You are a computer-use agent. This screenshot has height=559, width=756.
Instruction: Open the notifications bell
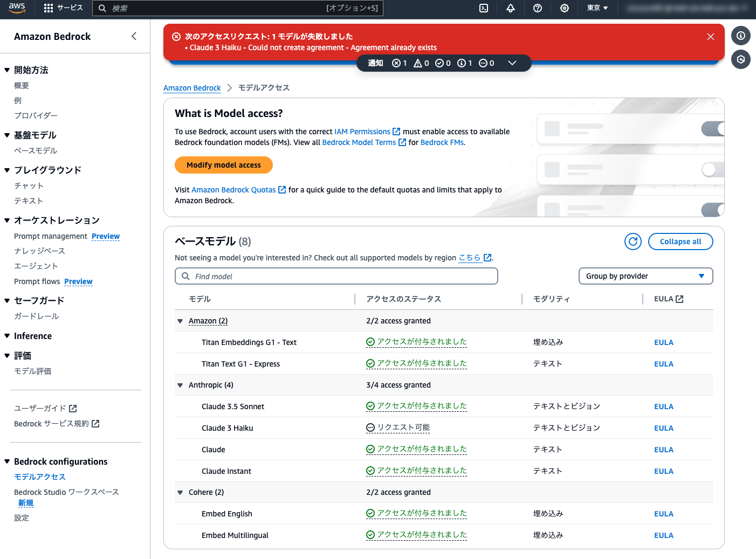pos(511,8)
